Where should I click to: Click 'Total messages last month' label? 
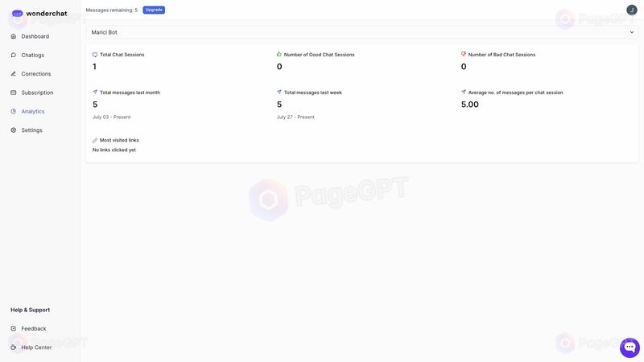pos(130,93)
